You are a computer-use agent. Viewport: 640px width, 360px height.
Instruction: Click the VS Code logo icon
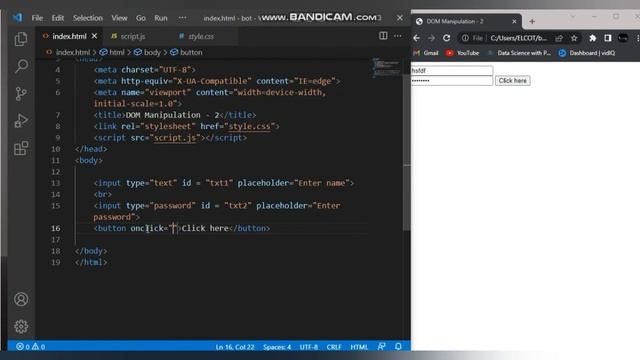pos(17,18)
